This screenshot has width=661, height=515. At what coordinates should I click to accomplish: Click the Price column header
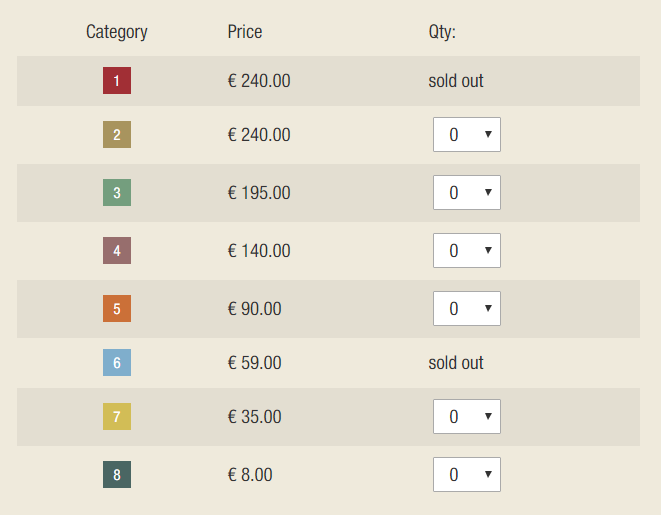(x=245, y=32)
